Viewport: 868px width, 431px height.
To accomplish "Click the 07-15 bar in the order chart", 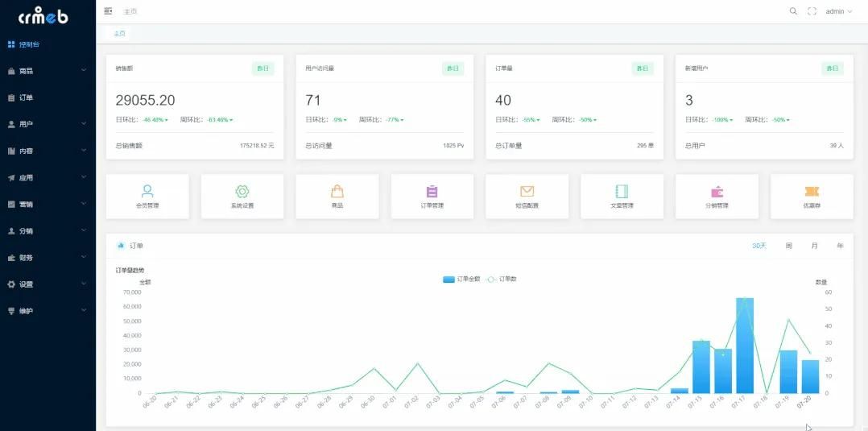I will [x=701, y=367].
